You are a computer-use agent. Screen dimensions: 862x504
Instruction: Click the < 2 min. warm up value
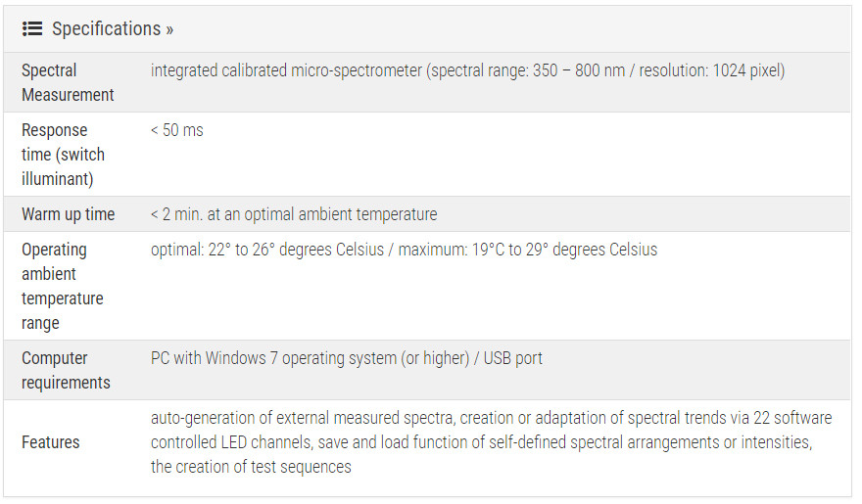point(294,214)
